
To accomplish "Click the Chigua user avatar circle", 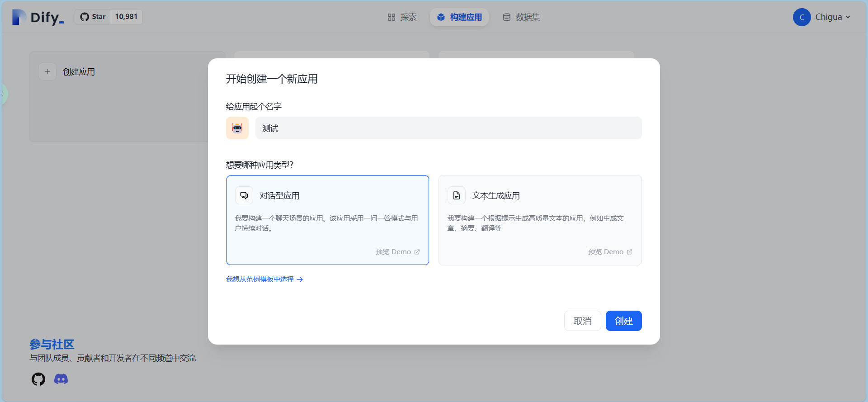I will point(802,17).
